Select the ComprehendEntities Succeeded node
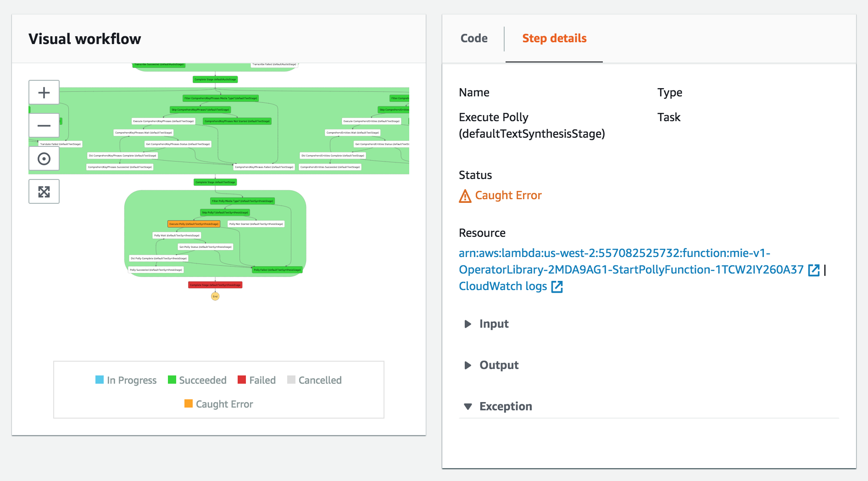 pyautogui.click(x=330, y=167)
